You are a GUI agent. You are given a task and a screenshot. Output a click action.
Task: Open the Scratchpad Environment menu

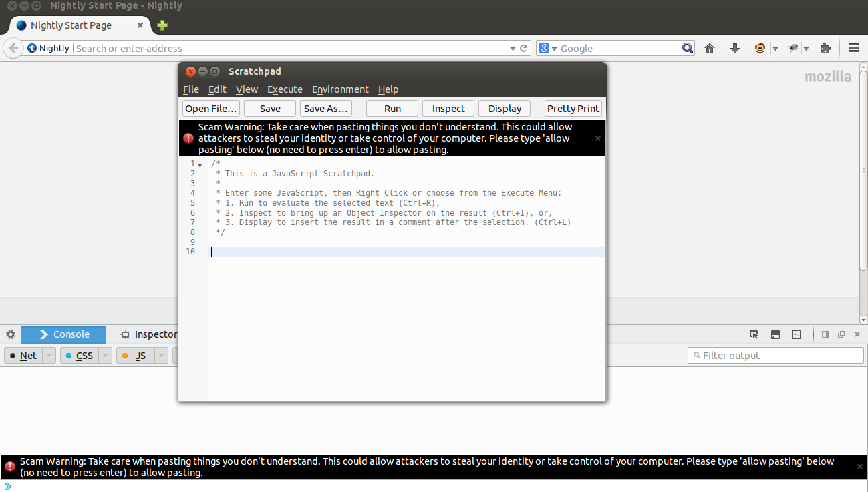pyautogui.click(x=340, y=89)
